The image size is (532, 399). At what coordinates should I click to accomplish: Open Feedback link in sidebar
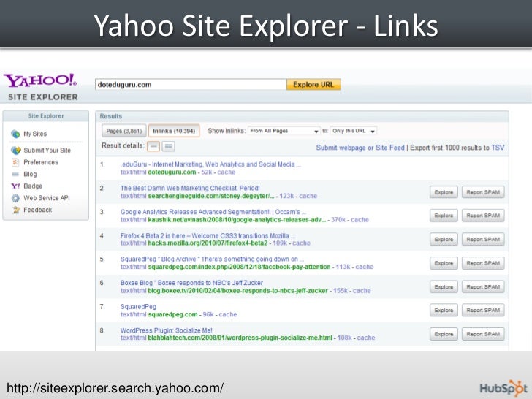tap(38, 210)
